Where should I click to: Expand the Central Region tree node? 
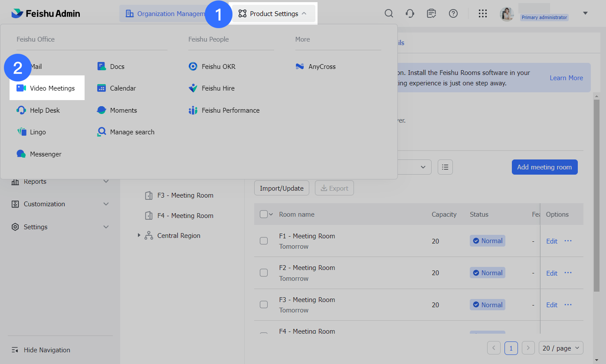[x=139, y=235]
